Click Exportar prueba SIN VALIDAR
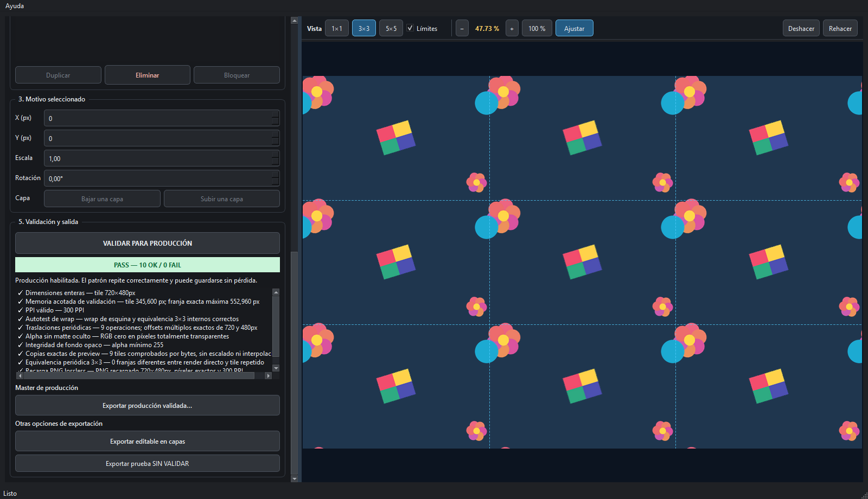This screenshot has width=868, height=499. click(x=148, y=463)
